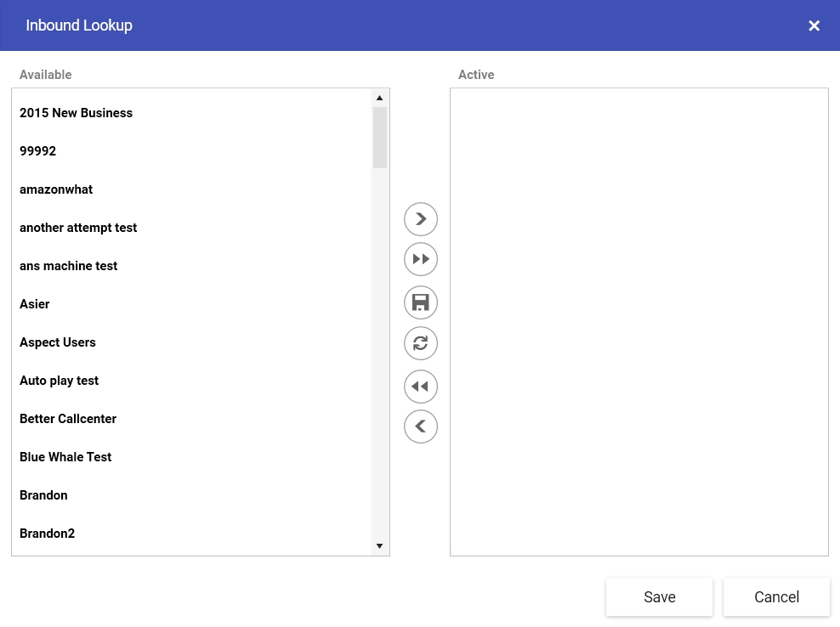
Task: Pick ans machine test from list
Action: [191, 266]
